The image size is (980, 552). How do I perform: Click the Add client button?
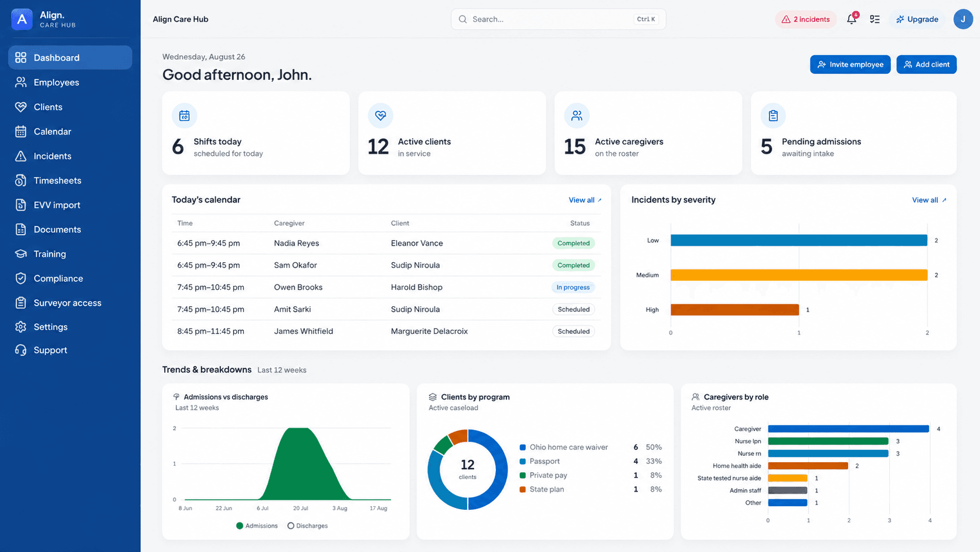(927, 65)
